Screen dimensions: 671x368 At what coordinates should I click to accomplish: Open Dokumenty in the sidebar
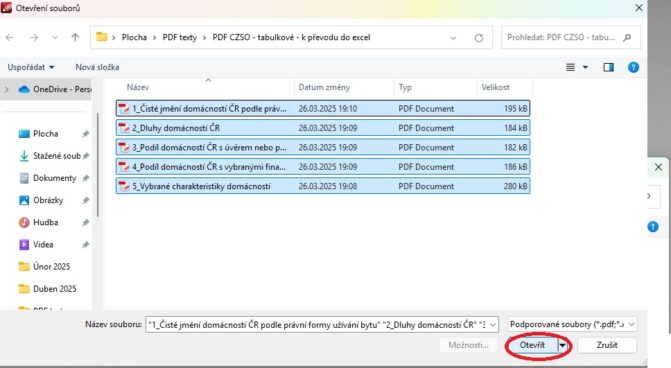coord(48,178)
